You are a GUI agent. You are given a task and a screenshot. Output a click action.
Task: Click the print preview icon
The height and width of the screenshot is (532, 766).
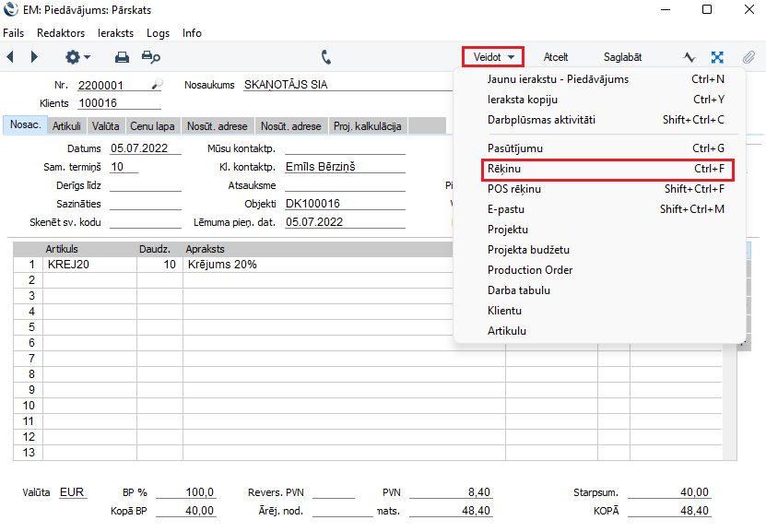[150, 57]
